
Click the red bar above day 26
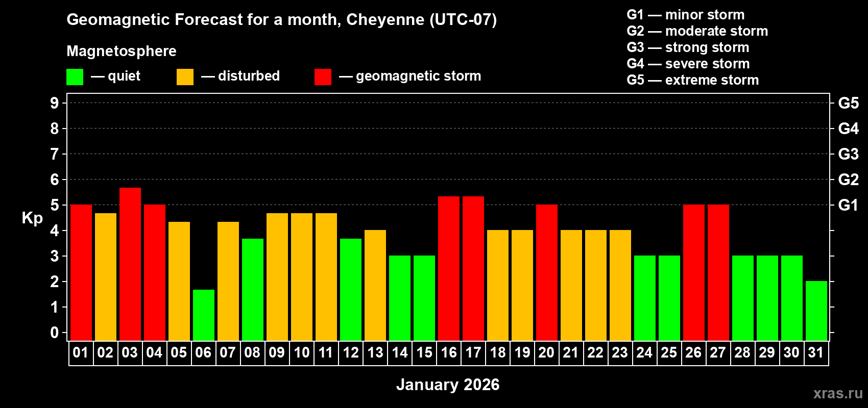coord(694,272)
